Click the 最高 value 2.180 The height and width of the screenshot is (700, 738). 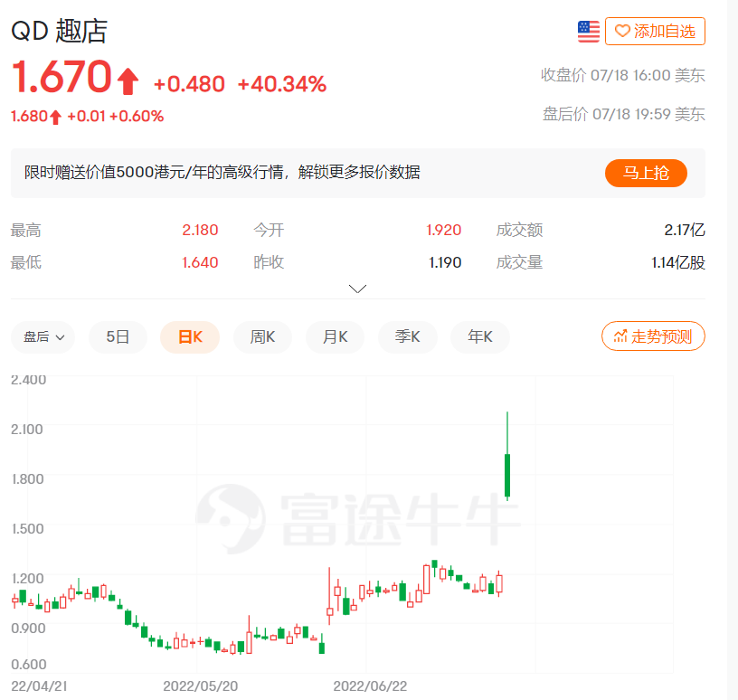coord(200,231)
